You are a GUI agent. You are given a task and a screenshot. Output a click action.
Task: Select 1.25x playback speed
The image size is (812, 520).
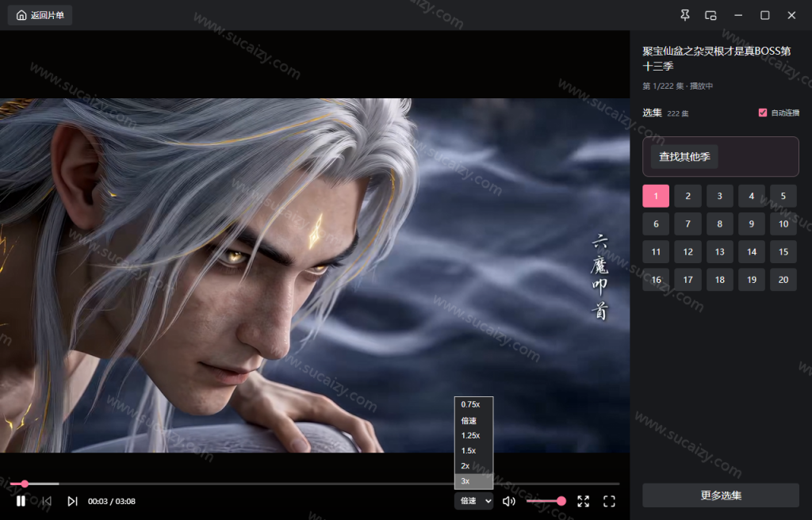pyautogui.click(x=473, y=435)
